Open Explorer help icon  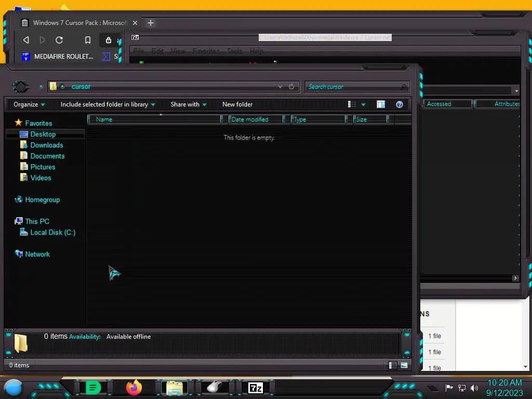[400, 104]
